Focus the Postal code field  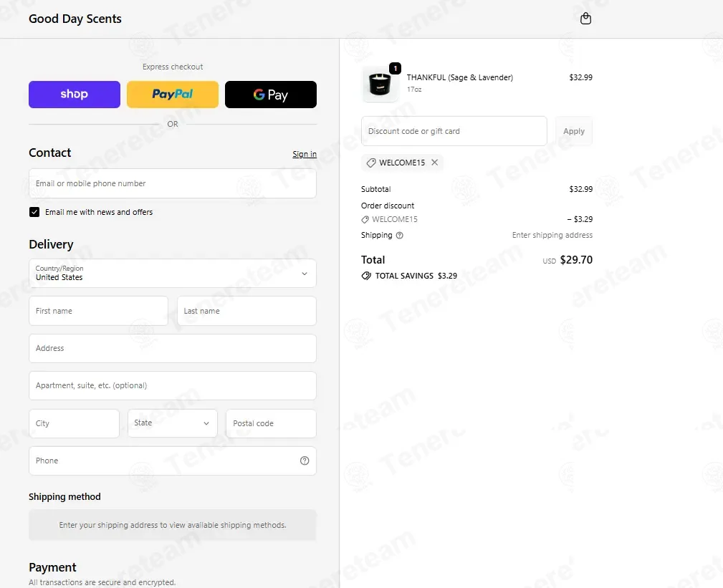click(271, 423)
